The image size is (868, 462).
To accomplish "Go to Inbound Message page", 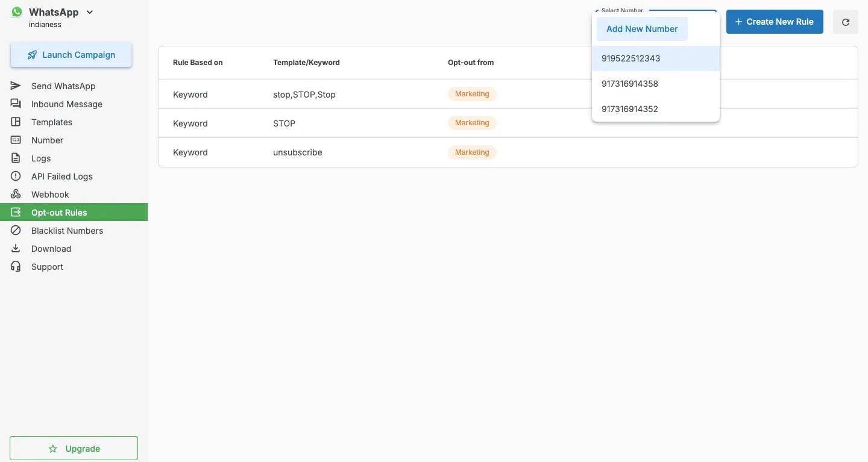I will [x=74, y=104].
